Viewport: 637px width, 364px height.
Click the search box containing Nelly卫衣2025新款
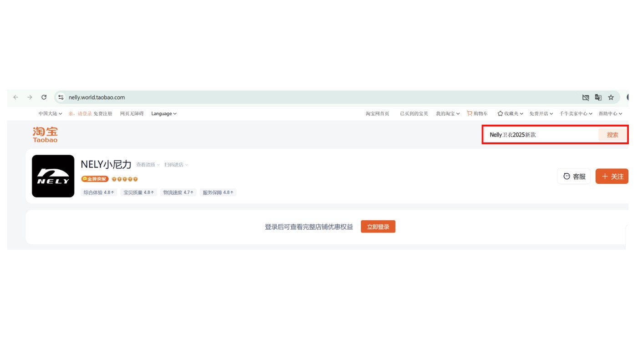[541, 135]
